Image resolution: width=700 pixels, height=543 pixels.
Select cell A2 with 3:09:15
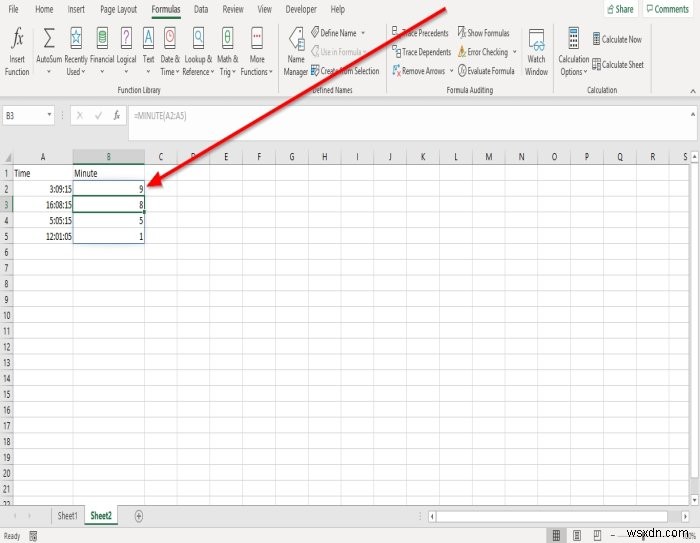coord(43,189)
